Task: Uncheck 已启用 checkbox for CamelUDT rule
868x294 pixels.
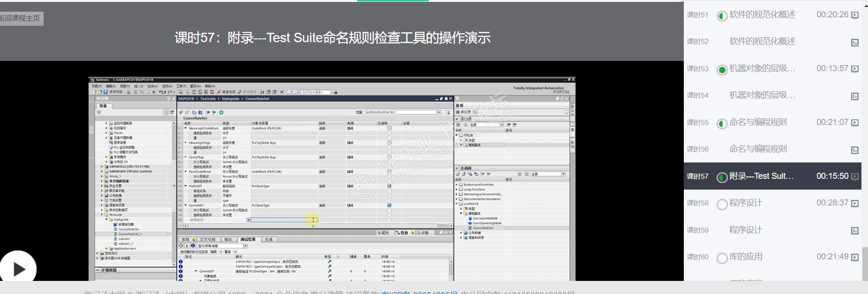Action: tap(389, 206)
